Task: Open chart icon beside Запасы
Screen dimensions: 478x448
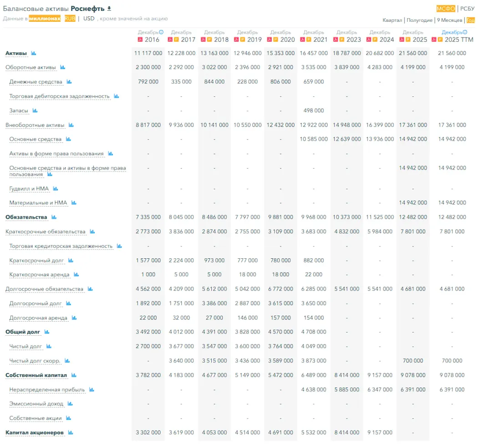Action: click(35, 111)
